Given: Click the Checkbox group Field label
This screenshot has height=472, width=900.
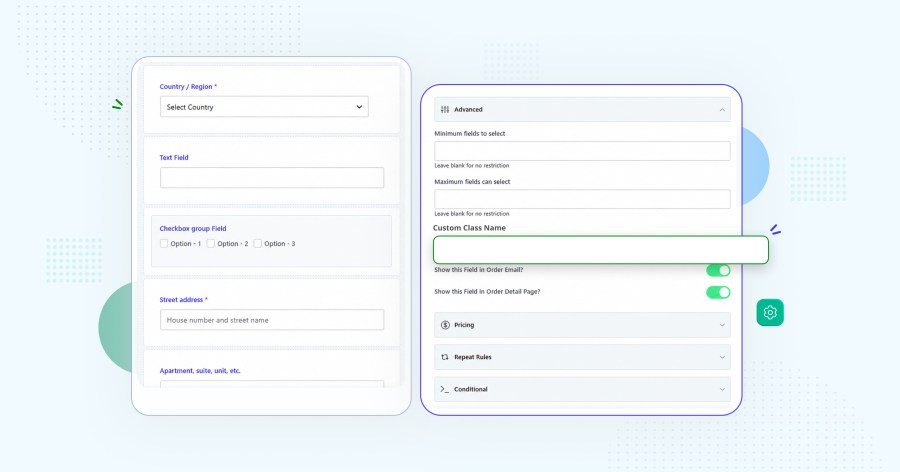Looking at the screenshot, I should click(x=193, y=229).
